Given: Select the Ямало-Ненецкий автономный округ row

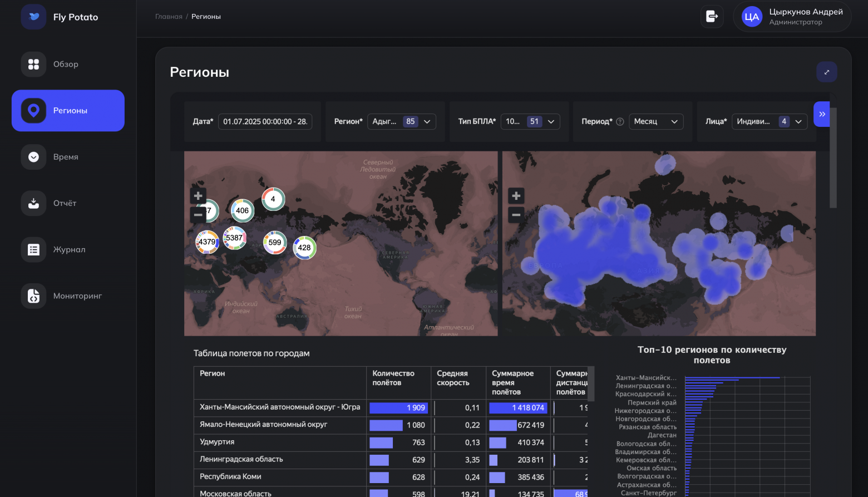Looking at the screenshot, I should pyautogui.click(x=391, y=425).
